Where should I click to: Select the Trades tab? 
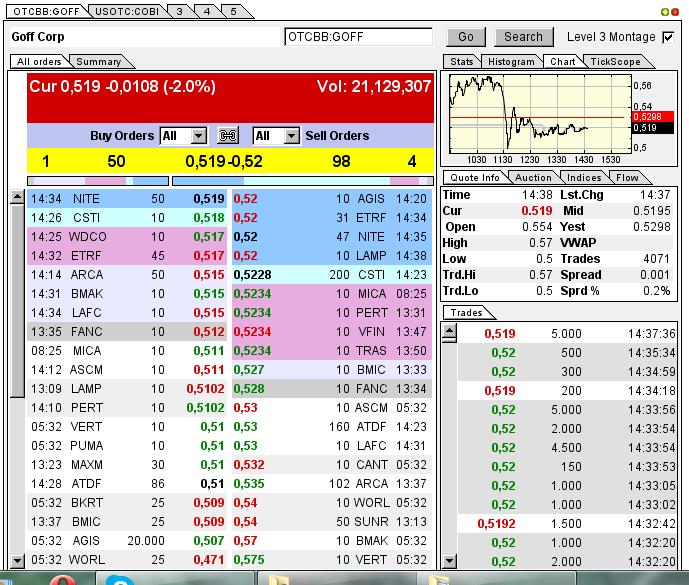(x=467, y=312)
